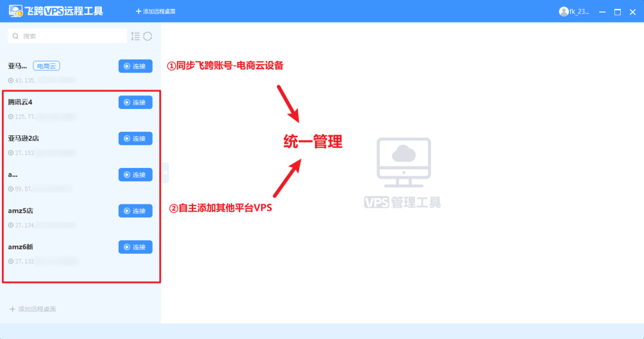Viewport: 644px width, 339px height.
Task: Click the refresh icon beside search
Action: pyautogui.click(x=148, y=36)
